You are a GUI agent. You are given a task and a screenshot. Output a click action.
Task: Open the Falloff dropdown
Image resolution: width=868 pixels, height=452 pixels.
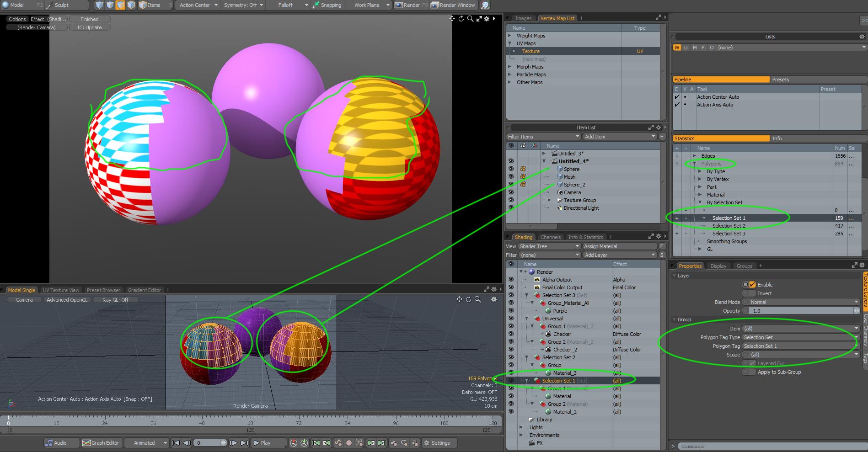(x=289, y=5)
